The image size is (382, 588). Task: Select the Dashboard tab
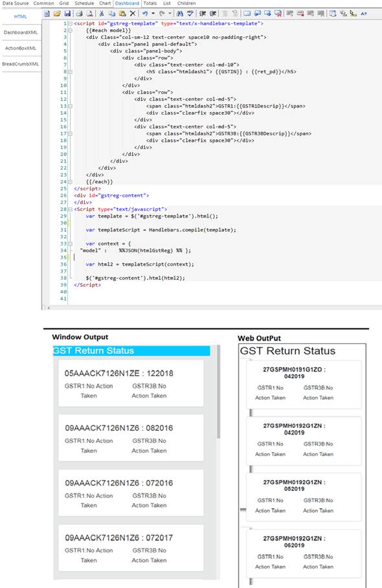(x=127, y=3)
